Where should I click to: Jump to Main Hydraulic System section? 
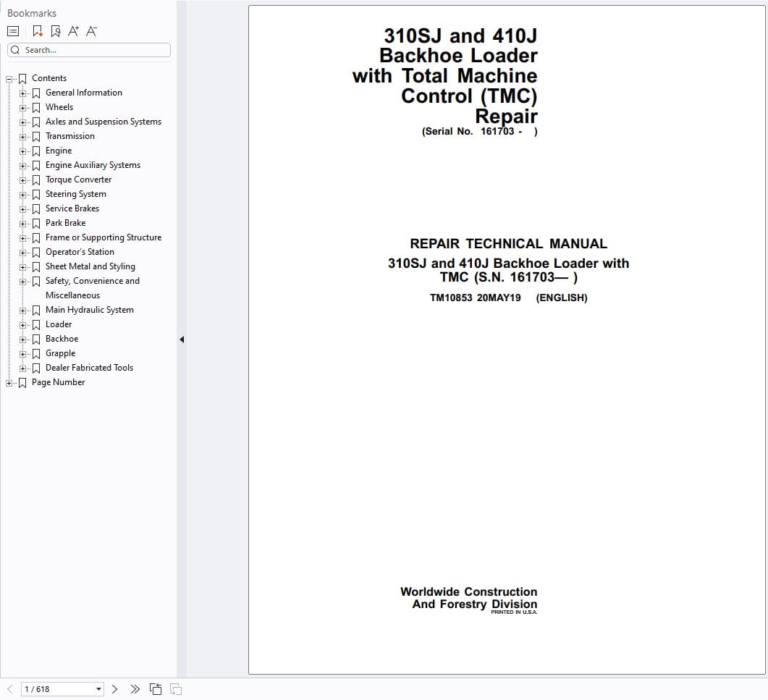(90, 310)
